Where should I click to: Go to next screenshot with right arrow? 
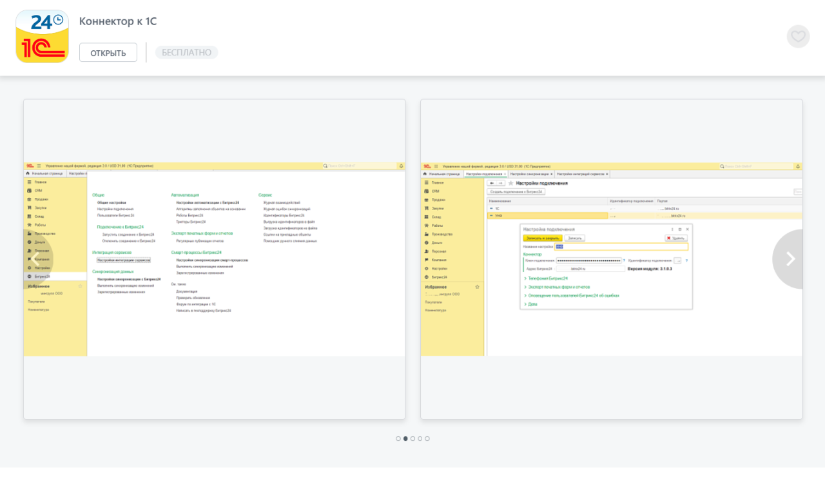790,259
